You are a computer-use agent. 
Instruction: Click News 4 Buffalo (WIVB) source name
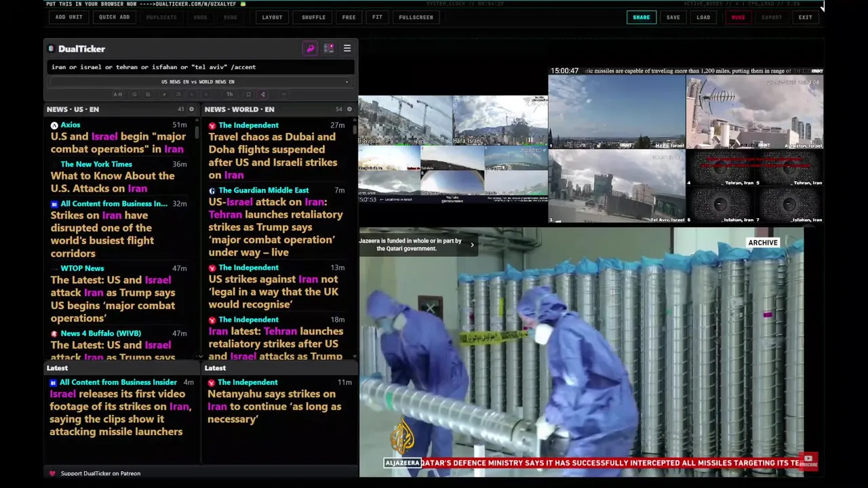(x=100, y=333)
